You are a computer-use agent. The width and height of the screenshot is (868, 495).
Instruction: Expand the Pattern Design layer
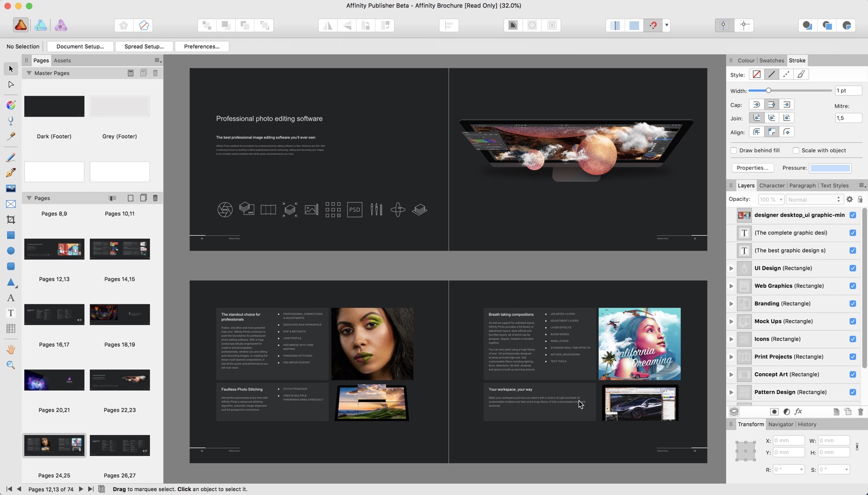(x=731, y=392)
